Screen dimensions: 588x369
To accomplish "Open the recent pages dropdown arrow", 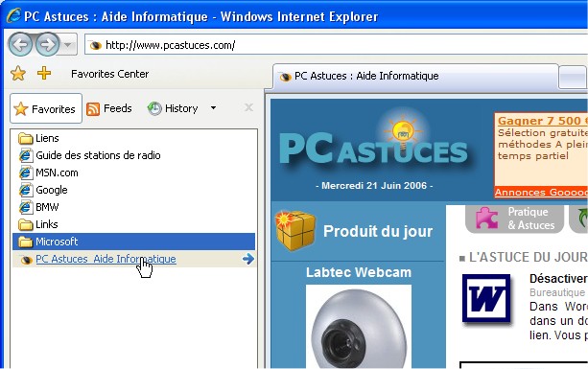I will (x=68, y=45).
